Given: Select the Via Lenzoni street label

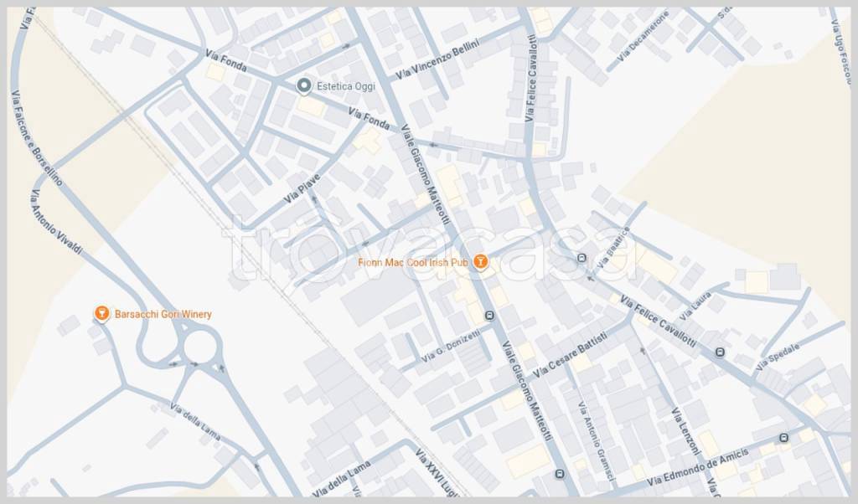Looking at the screenshot, I should click(x=685, y=431).
